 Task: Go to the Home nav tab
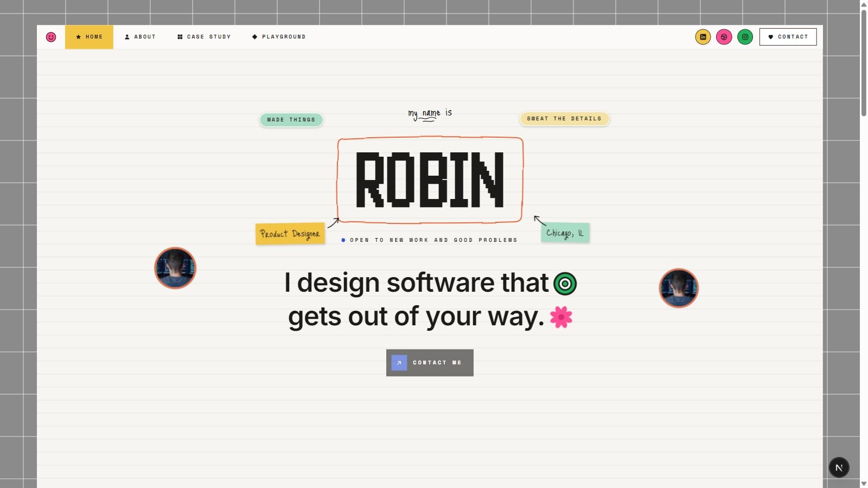tap(89, 37)
